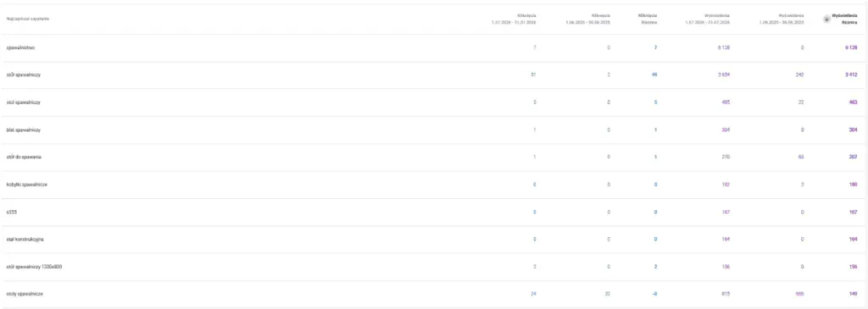Sort by Kliknięcia 1.06–30.06 column header
Image resolution: width=868 pixels, height=309 pixels.
[x=587, y=19]
